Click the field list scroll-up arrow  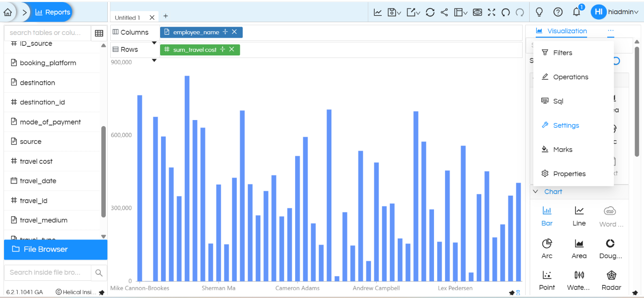pos(104,45)
